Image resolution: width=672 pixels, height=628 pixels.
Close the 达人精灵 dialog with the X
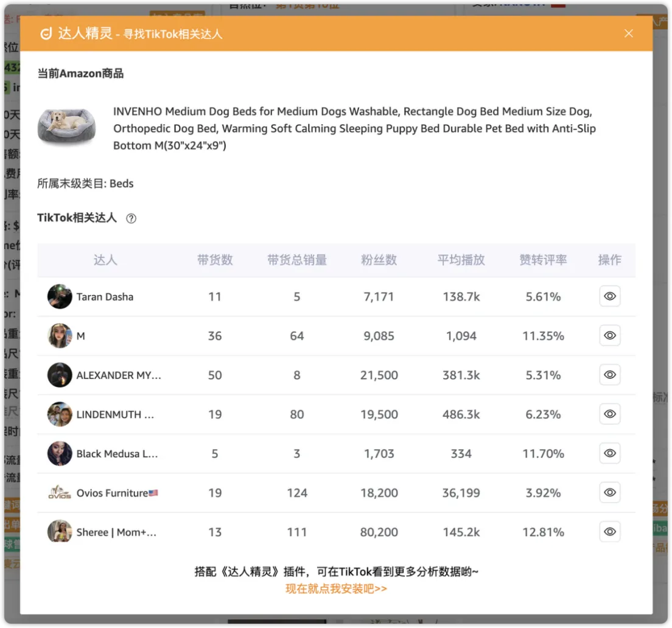coord(628,33)
